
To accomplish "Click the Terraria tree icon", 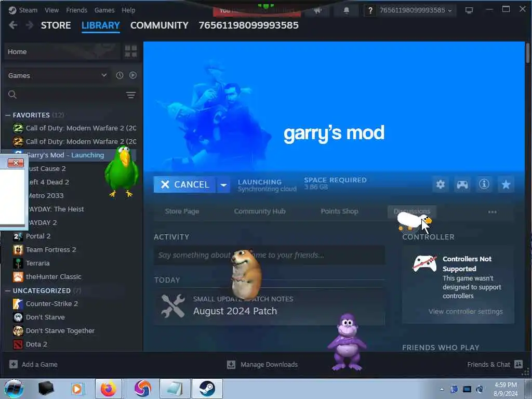I will (x=18, y=263).
